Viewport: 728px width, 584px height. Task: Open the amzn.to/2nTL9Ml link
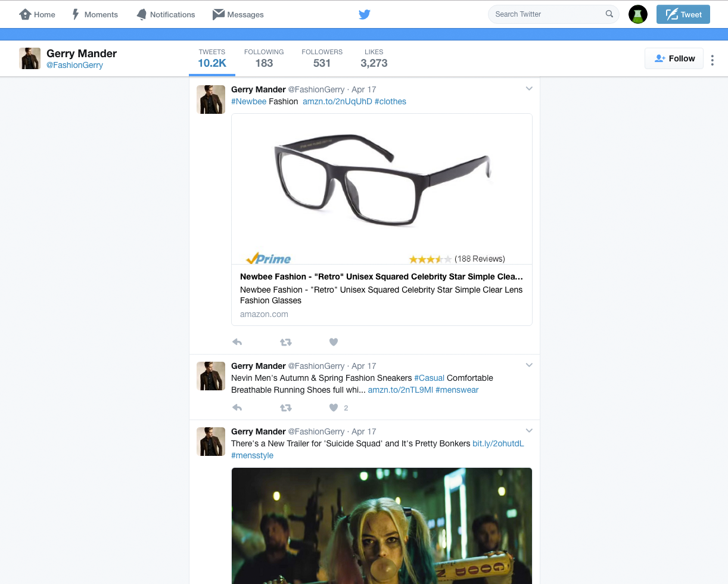(x=400, y=390)
